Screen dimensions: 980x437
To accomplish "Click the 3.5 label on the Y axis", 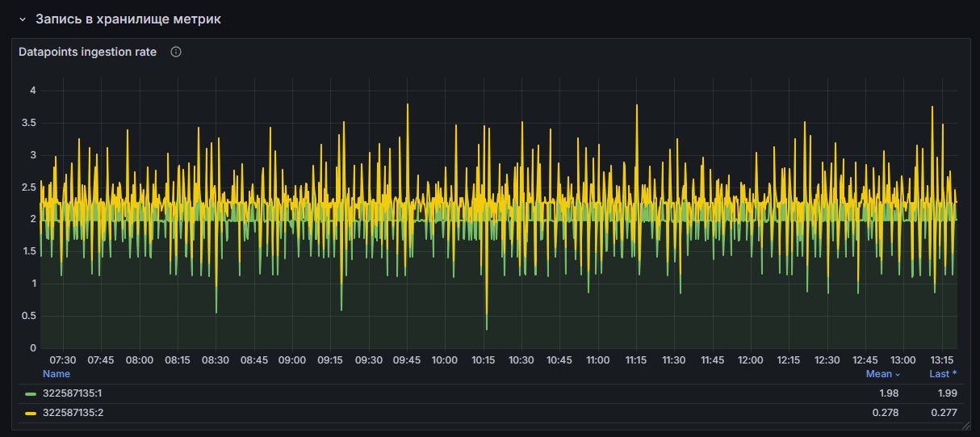I will tap(28, 123).
